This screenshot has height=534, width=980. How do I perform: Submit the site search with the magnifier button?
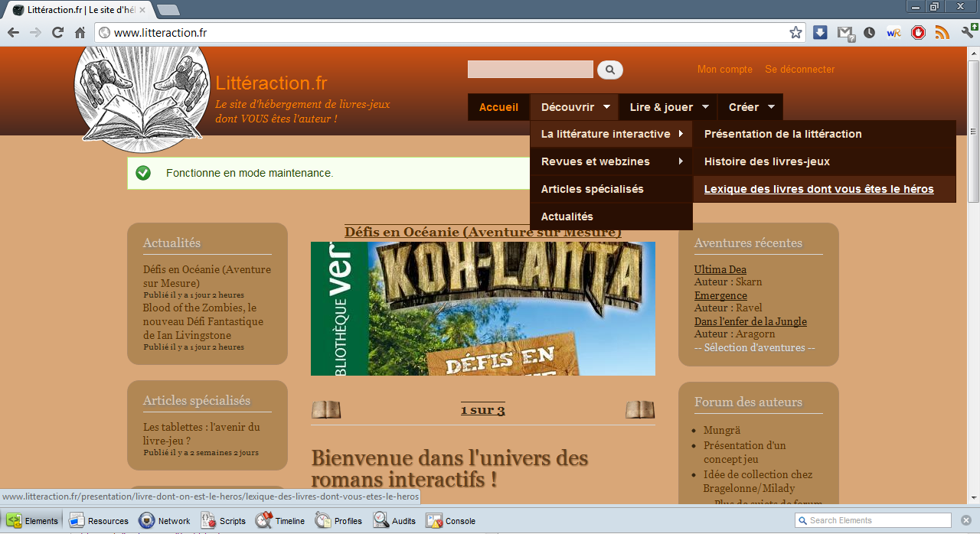point(610,70)
